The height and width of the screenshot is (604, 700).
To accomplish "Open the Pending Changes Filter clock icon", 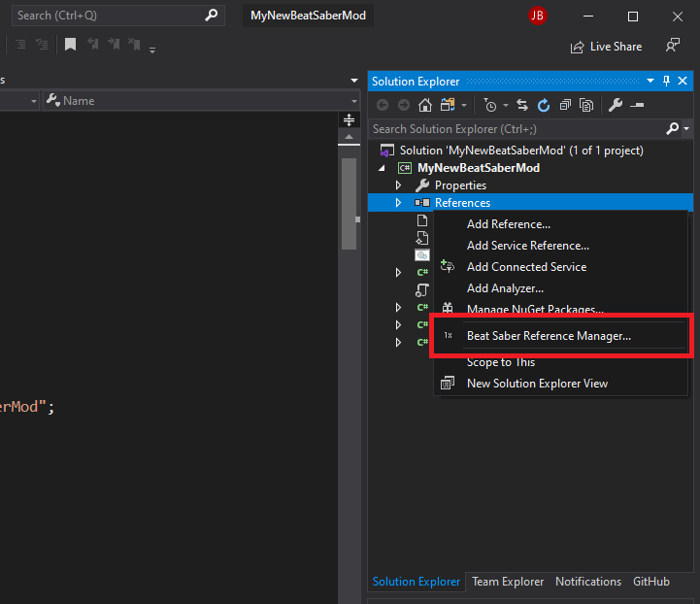I will click(x=490, y=105).
